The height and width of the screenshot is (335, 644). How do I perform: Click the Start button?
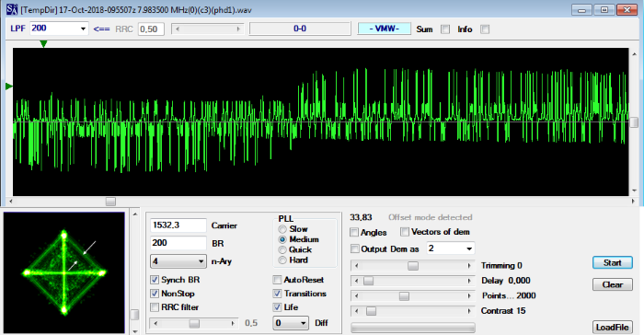pyautogui.click(x=613, y=262)
